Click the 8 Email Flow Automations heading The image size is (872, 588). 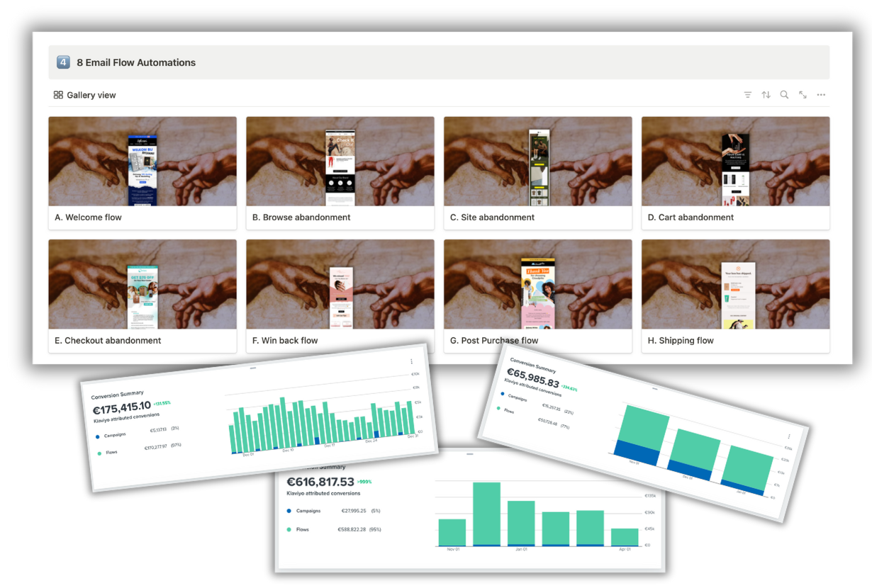tap(136, 62)
